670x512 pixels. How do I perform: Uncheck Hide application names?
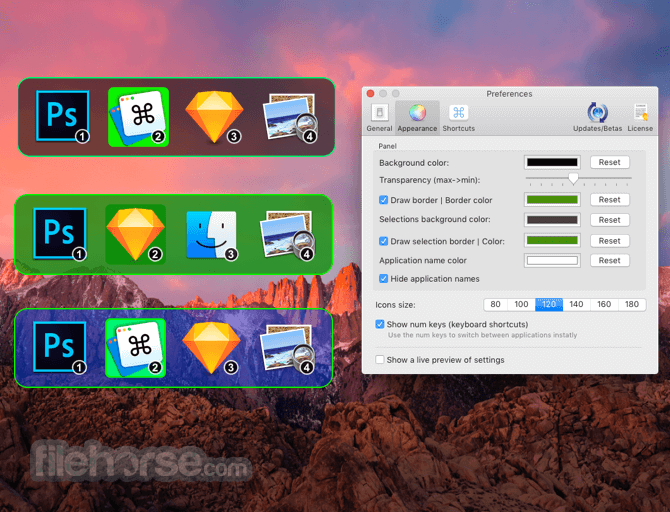click(x=383, y=279)
